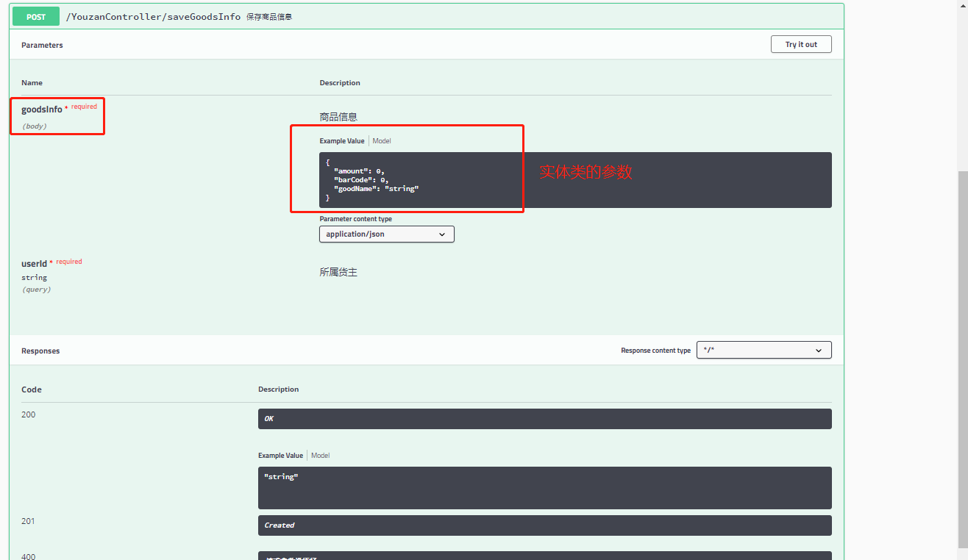This screenshot has width=968, height=560.
Task: Click the "string" response example block
Action: (x=545, y=488)
